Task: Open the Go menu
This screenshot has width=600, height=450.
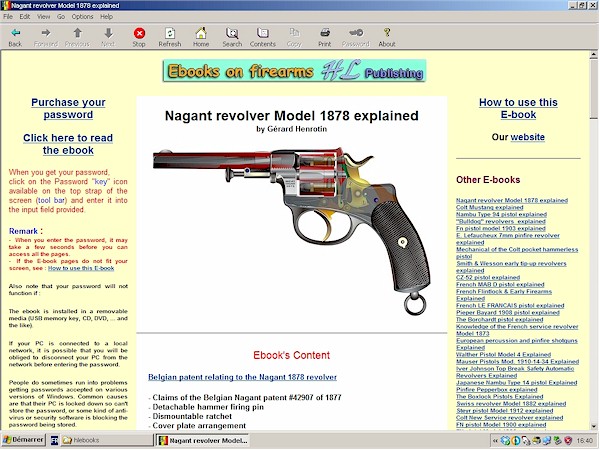Action: [61, 16]
